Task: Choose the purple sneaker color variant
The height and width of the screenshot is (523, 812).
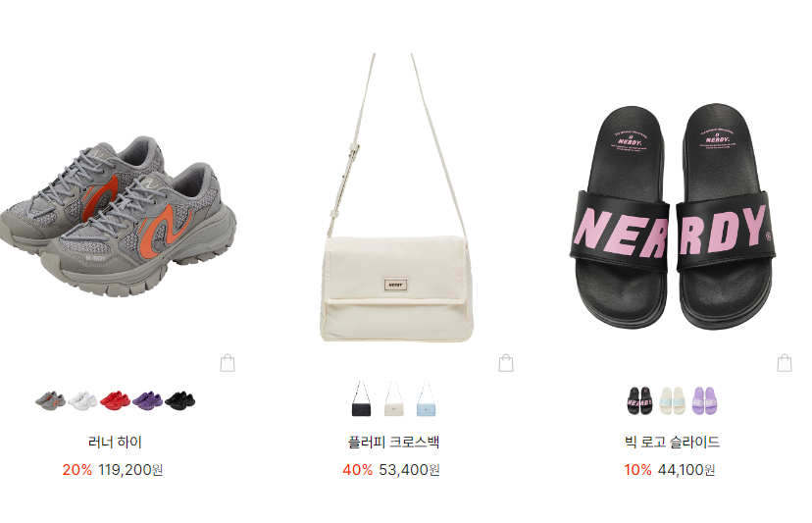Action: pos(147,400)
